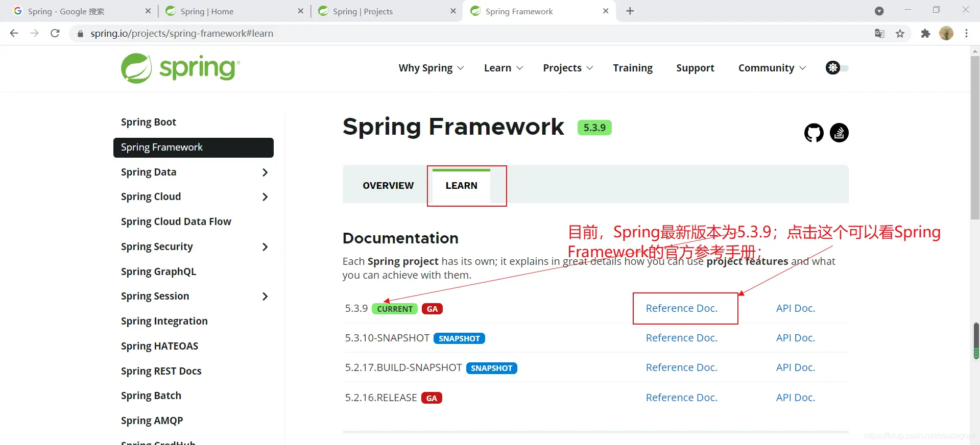Open the Chrome profile avatar
The width and height of the screenshot is (980, 445).
pos(946,33)
